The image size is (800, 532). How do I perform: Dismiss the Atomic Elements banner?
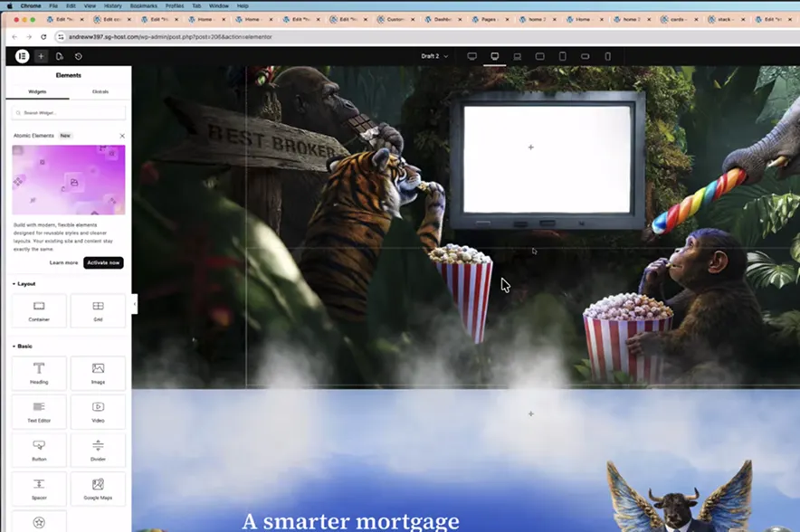point(122,136)
